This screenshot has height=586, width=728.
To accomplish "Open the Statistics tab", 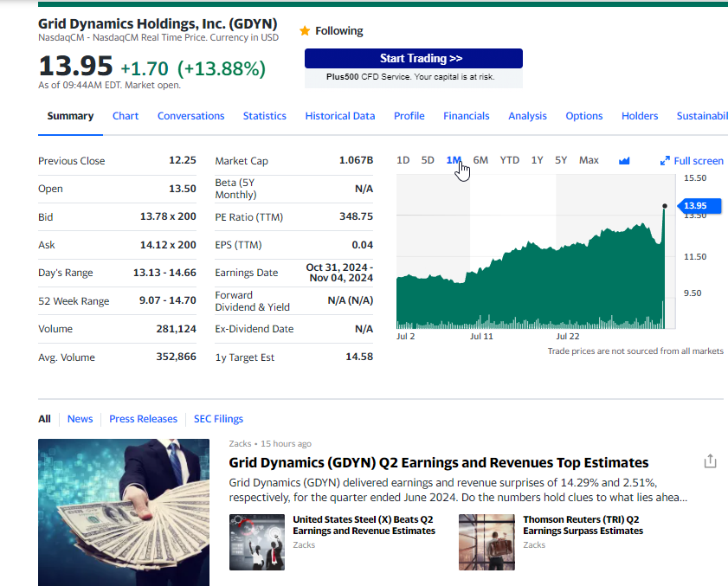I will click(x=264, y=116).
